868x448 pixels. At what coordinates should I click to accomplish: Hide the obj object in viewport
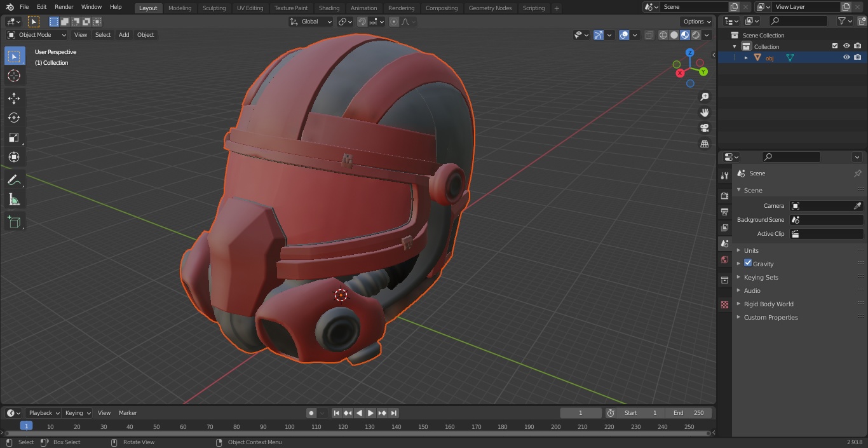point(846,57)
